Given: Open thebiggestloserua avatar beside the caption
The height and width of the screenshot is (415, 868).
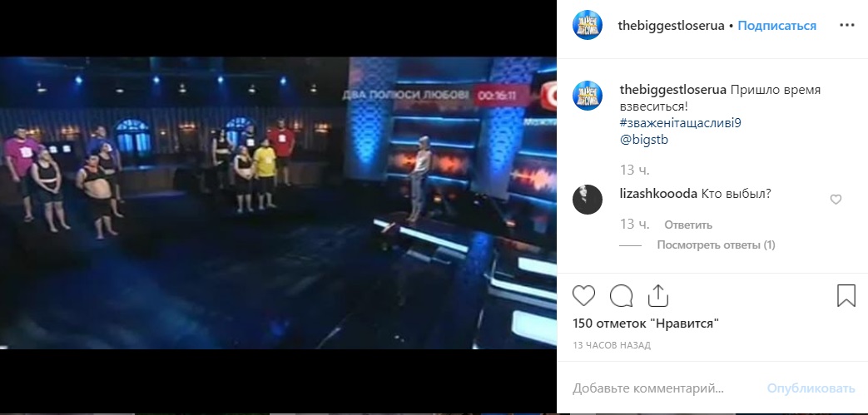Looking at the screenshot, I should [588, 95].
